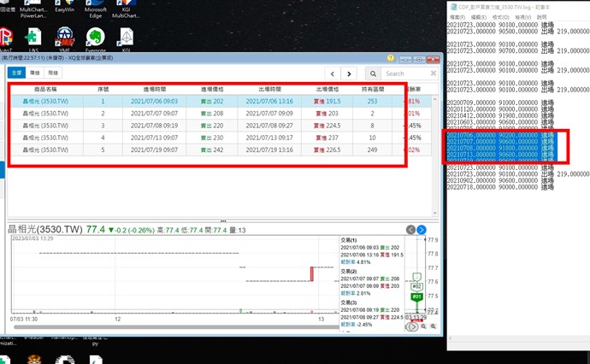Switch to the 賠錢 filter tab

point(54,73)
